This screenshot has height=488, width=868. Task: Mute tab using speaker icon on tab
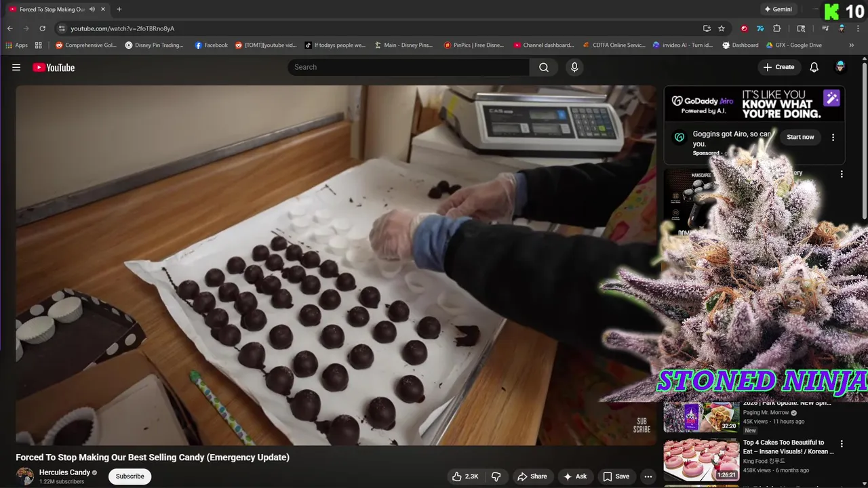92,9
